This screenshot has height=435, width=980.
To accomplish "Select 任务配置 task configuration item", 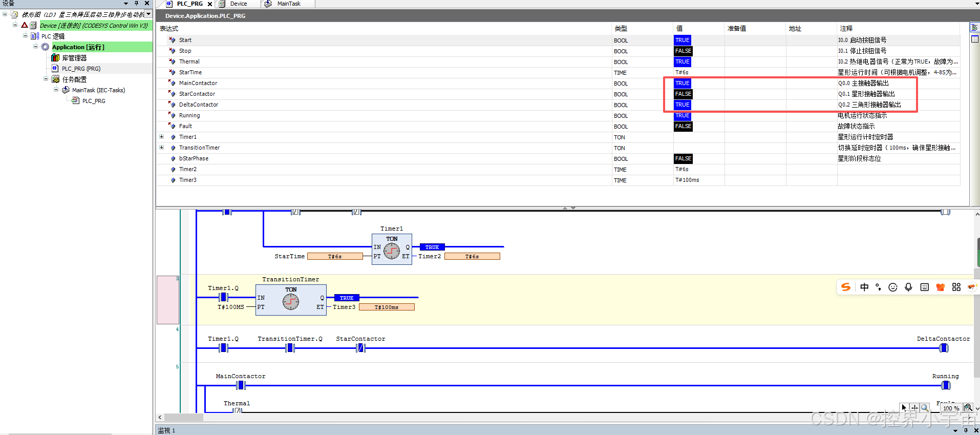I will pyautogui.click(x=74, y=79).
